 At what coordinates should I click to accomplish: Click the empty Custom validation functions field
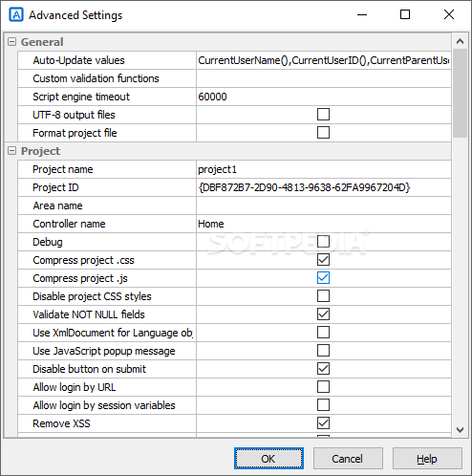(x=324, y=78)
